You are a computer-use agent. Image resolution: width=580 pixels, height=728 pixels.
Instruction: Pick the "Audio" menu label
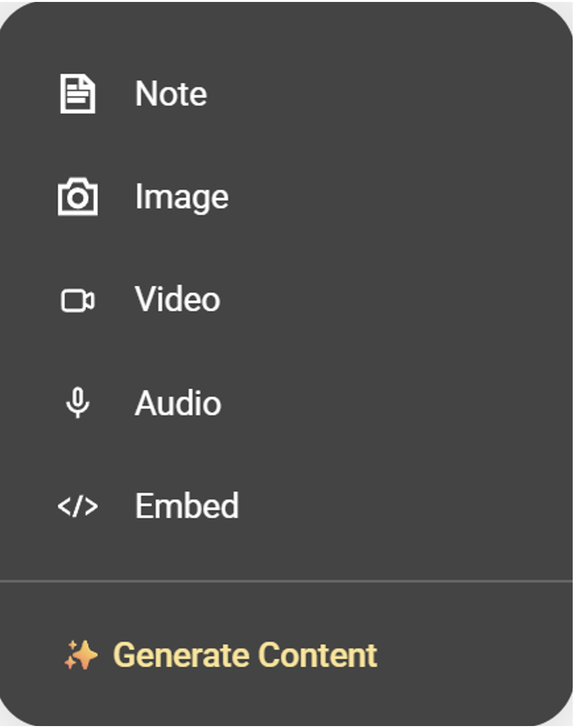[178, 403]
